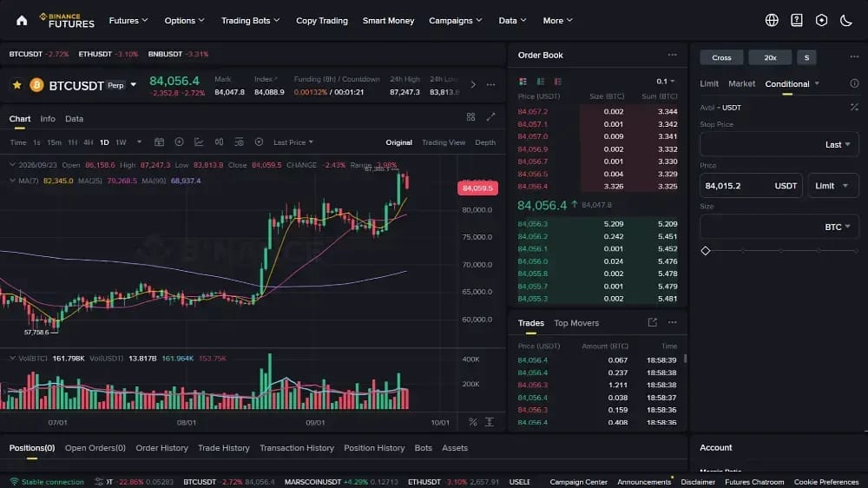The image size is (868, 488).
Task: Open Campaign Center footer link
Action: [x=578, y=482]
